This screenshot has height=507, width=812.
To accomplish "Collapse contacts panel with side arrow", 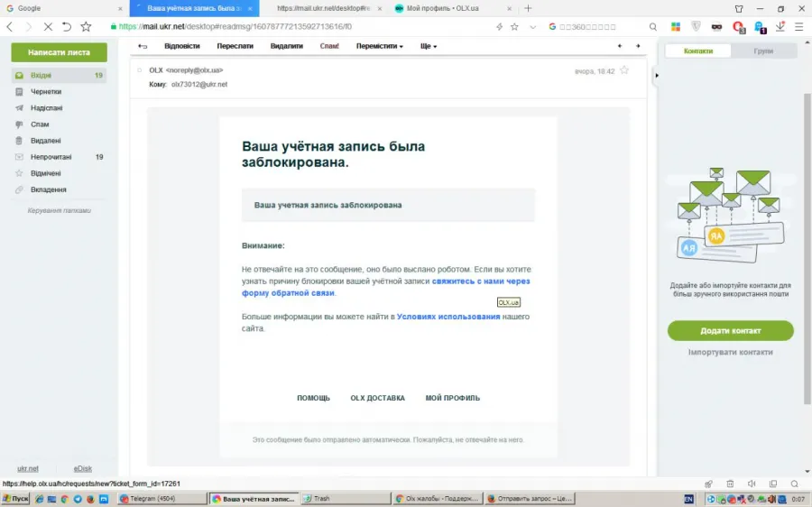I will tap(657, 76).
